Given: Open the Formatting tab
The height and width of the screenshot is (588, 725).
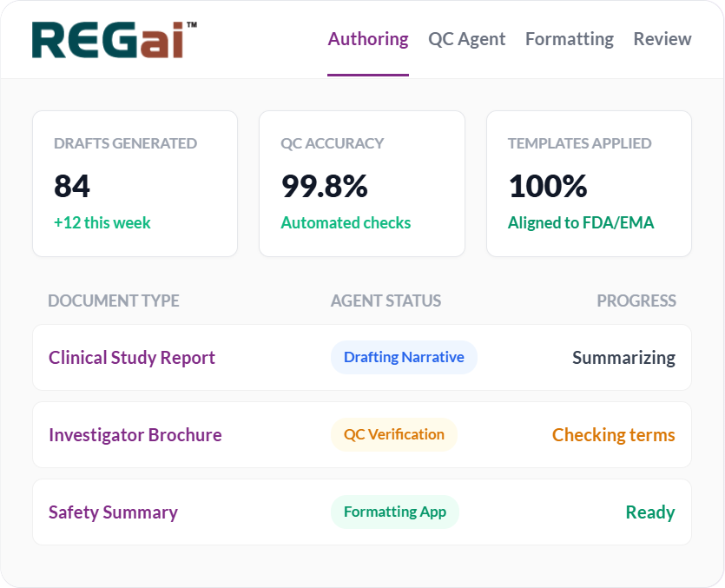Looking at the screenshot, I should [x=569, y=38].
